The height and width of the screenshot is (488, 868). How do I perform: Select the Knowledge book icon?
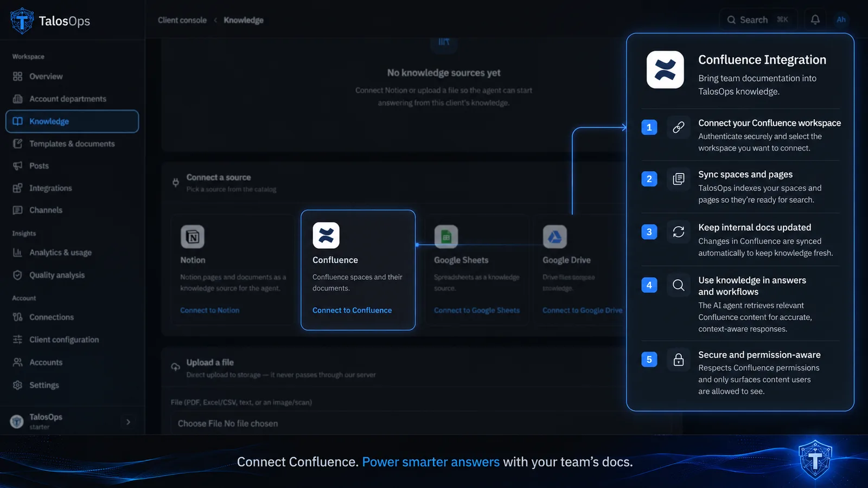(18, 121)
